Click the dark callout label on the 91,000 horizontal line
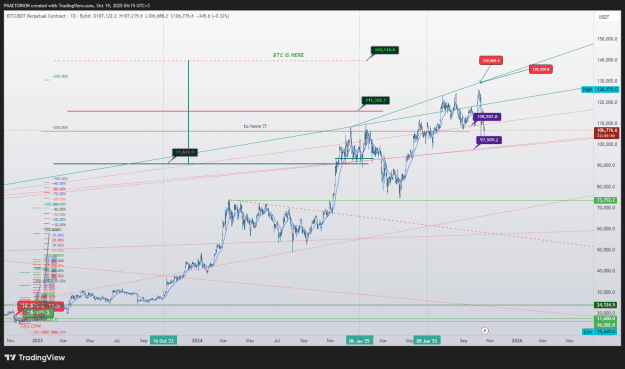Image resolution: width=625 pixels, height=369 pixels. (x=185, y=152)
